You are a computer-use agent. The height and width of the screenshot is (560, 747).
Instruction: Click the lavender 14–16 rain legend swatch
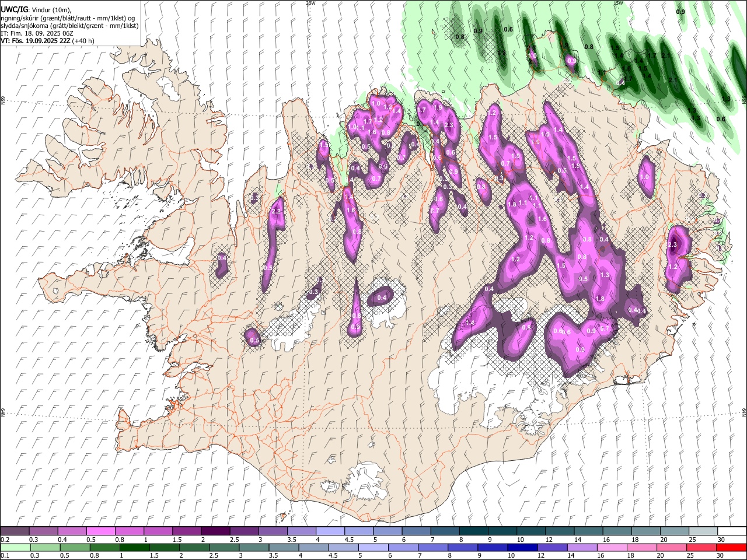(x=582, y=547)
